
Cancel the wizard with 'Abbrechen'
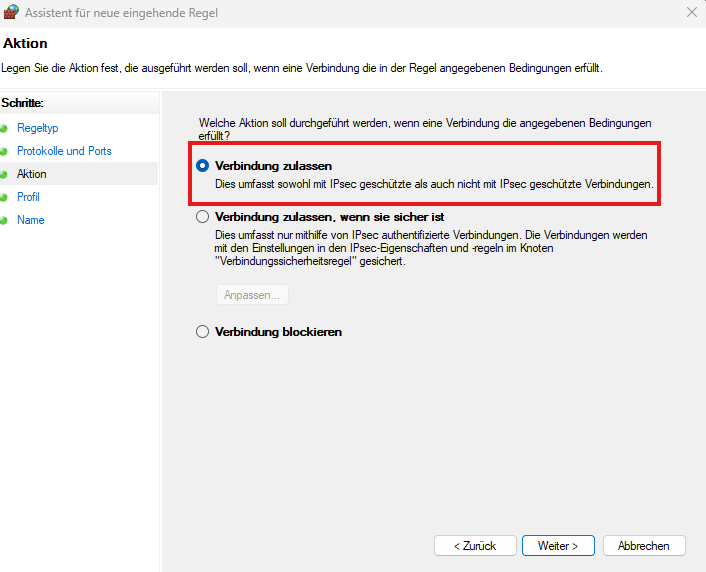643,546
